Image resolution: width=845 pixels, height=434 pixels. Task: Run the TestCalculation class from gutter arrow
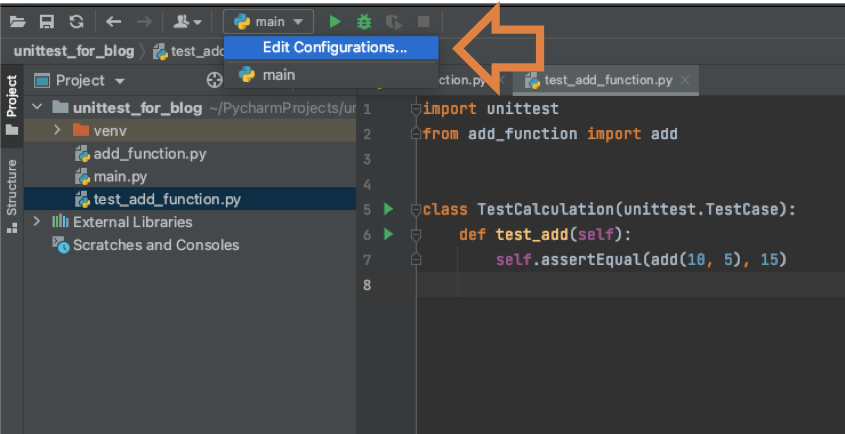tap(388, 210)
